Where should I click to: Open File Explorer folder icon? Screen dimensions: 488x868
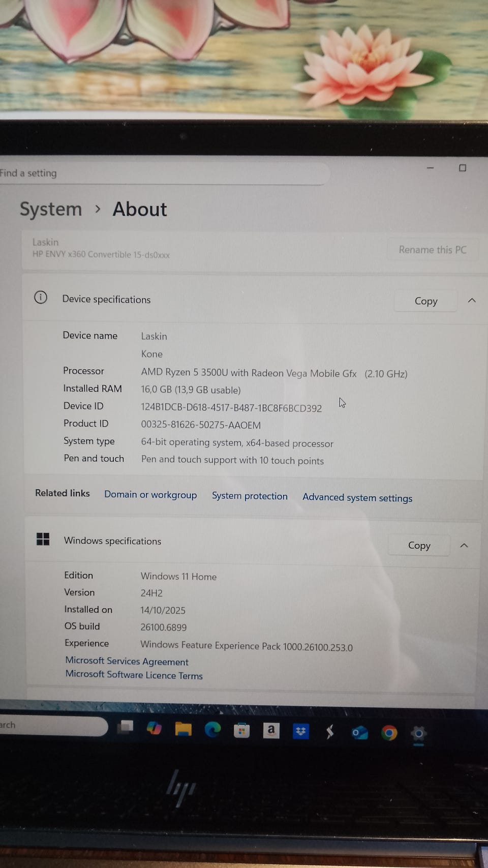(184, 729)
